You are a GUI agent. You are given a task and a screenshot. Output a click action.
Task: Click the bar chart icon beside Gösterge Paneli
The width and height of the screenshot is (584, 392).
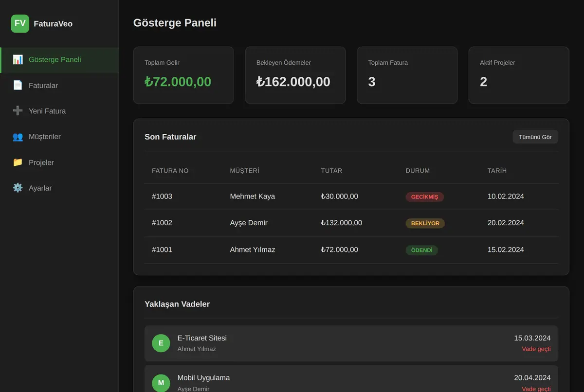[18, 60]
